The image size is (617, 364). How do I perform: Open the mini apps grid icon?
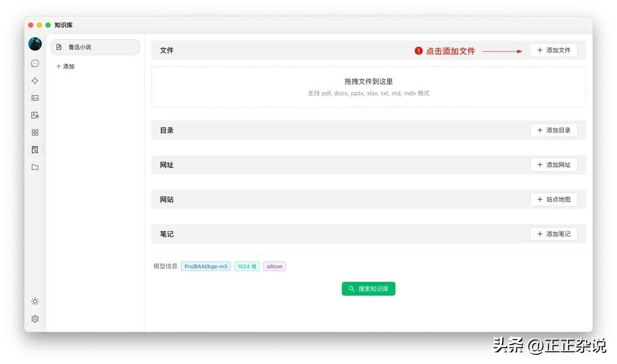pyautogui.click(x=35, y=132)
